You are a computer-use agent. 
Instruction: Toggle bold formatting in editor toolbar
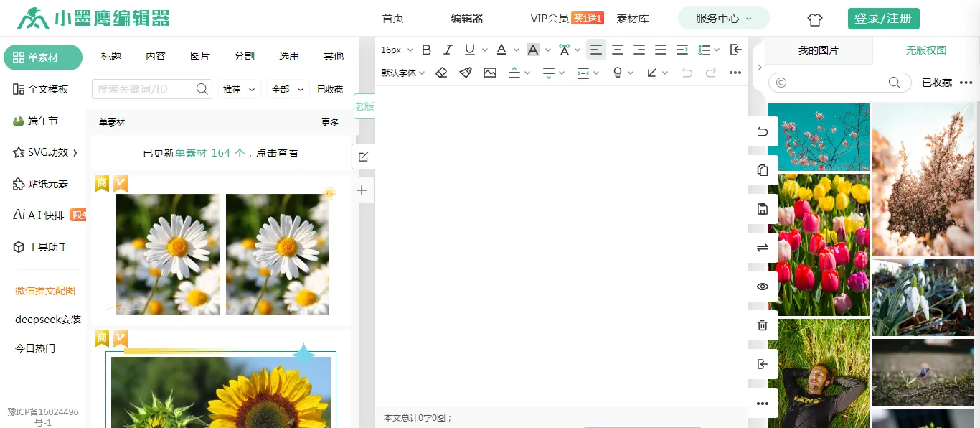427,50
